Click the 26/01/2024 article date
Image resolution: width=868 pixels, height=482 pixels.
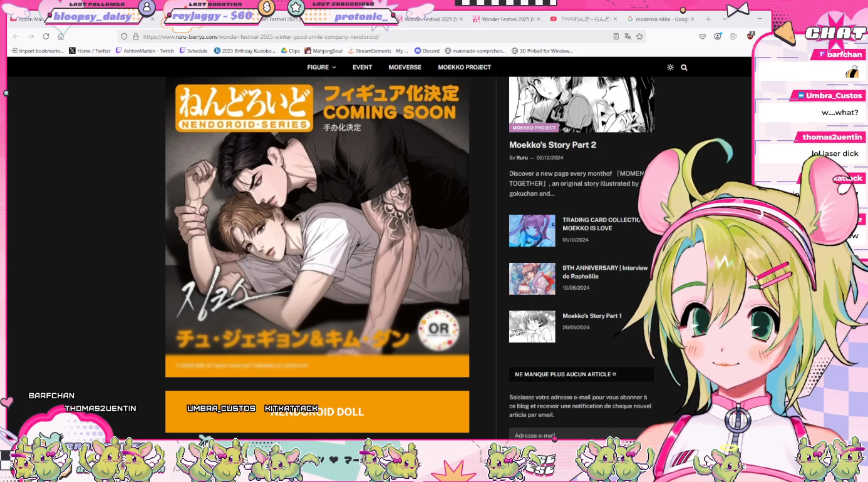pos(576,327)
